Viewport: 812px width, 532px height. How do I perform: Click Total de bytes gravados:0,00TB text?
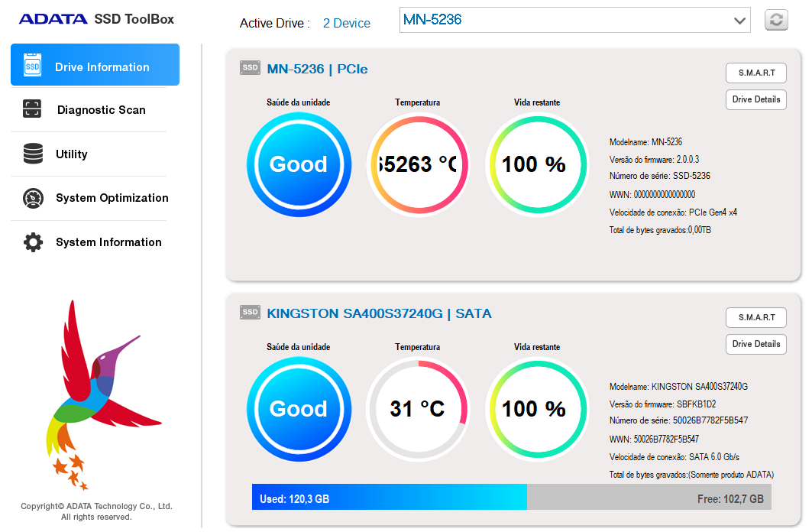(x=660, y=230)
